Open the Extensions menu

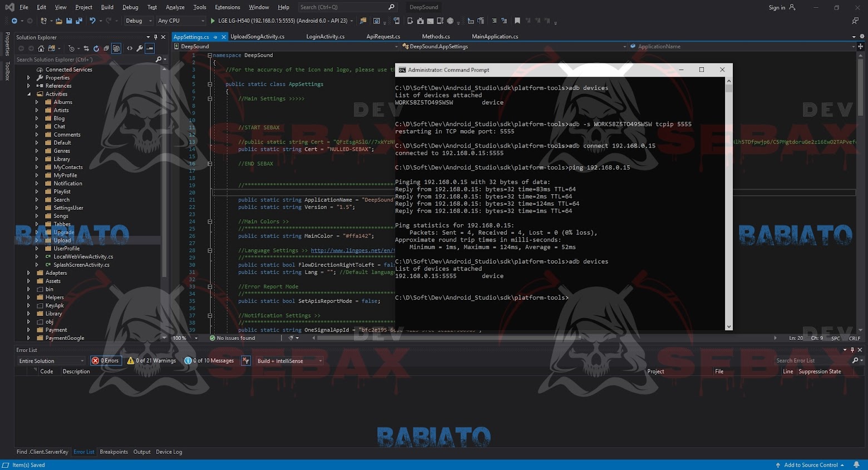click(x=228, y=7)
